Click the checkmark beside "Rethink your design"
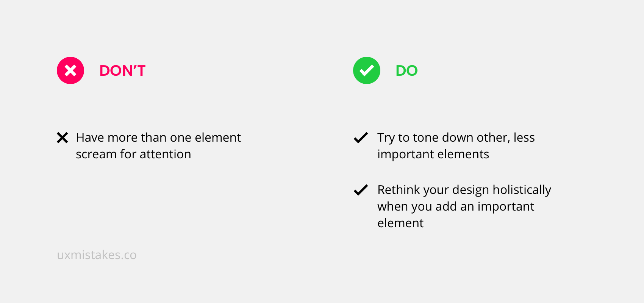Screen dimensions: 644x303 click(x=361, y=190)
